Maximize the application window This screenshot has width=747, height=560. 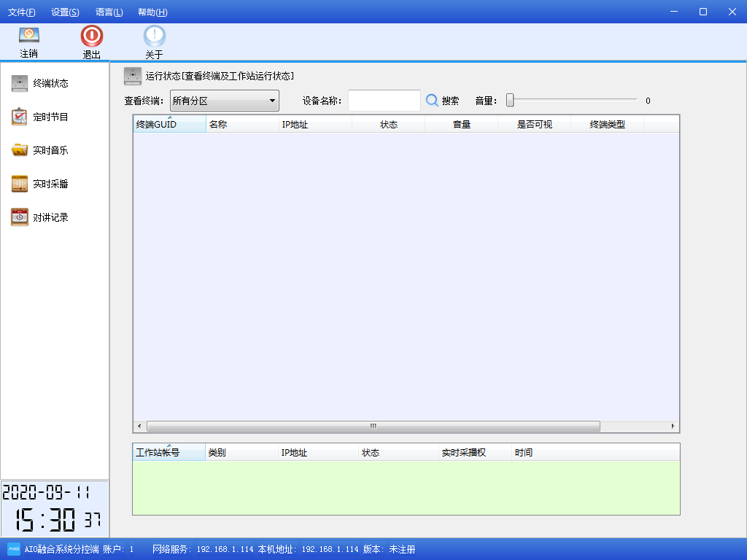point(703,12)
